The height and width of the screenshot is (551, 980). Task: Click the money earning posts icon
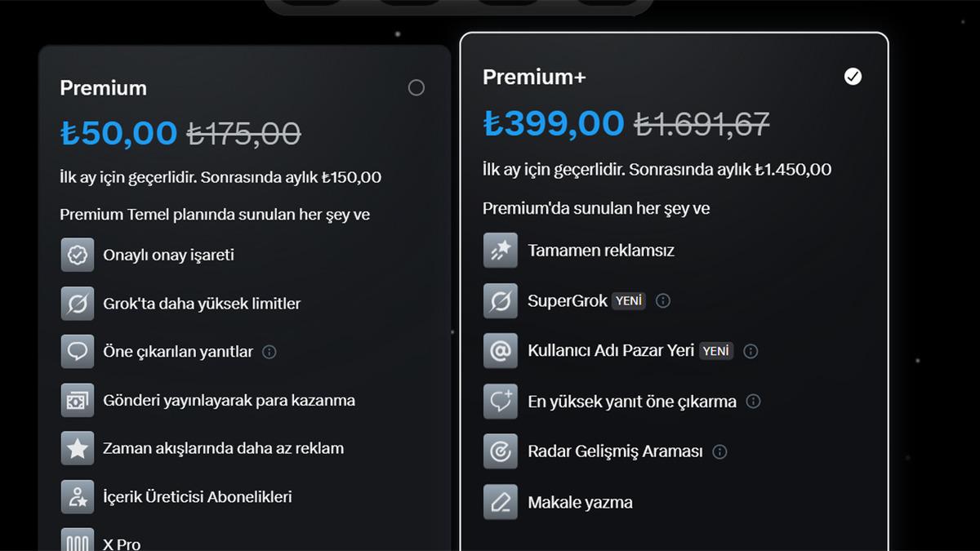pyautogui.click(x=78, y=400)
